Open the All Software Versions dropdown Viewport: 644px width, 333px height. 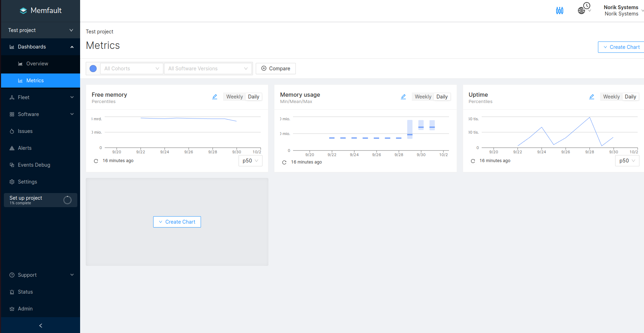[x=208, y=69]
